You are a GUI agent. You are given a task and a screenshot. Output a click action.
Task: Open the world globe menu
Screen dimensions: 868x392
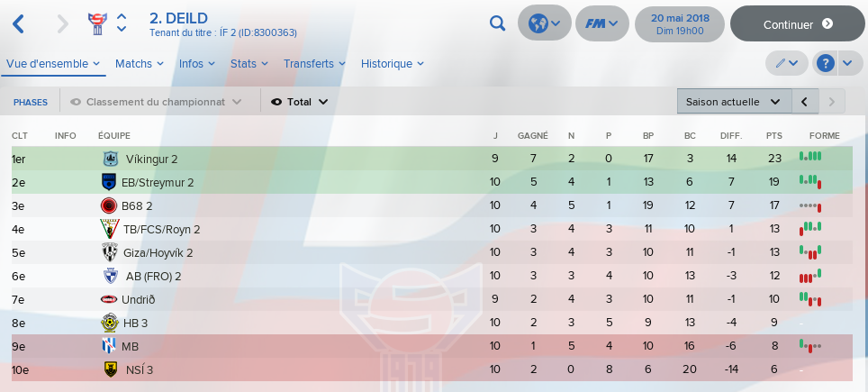(544, 23)
